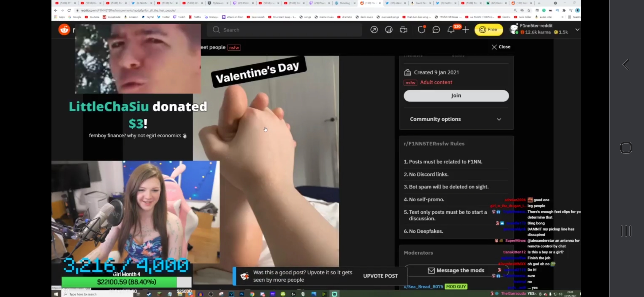Image resolution: width=644 pixels, height=297 pixels.
Task: Click into the Reddit Search field
Action: point(285,30)
